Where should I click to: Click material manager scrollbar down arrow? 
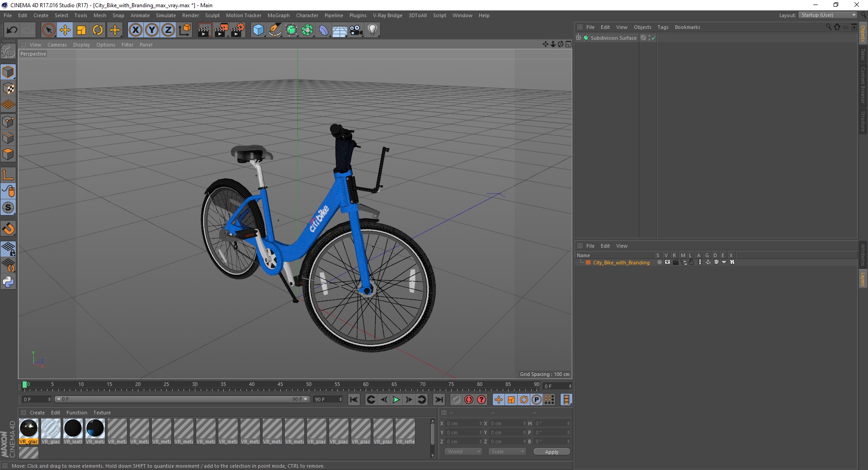click(432, 456)
